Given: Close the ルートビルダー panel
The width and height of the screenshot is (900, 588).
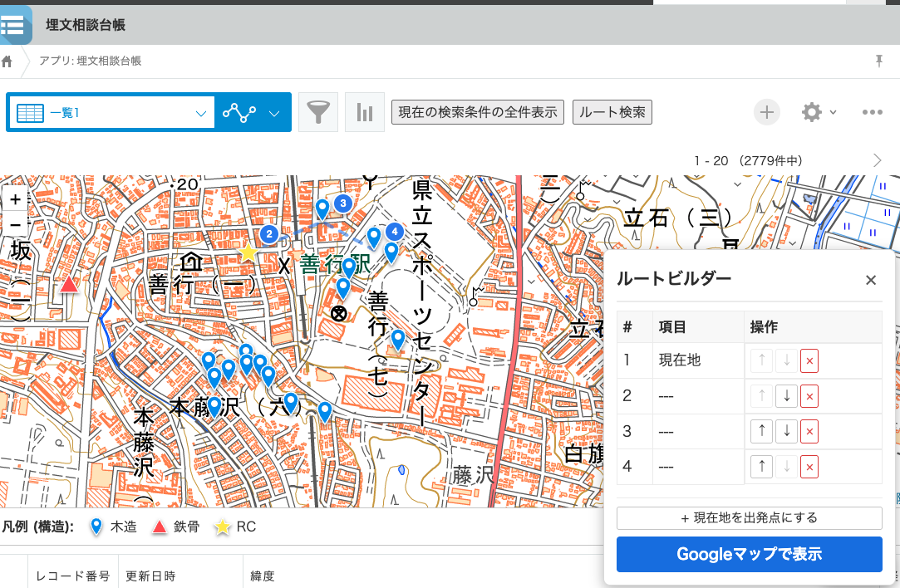Looking at the screenshot, I should (x=871, y=280).
